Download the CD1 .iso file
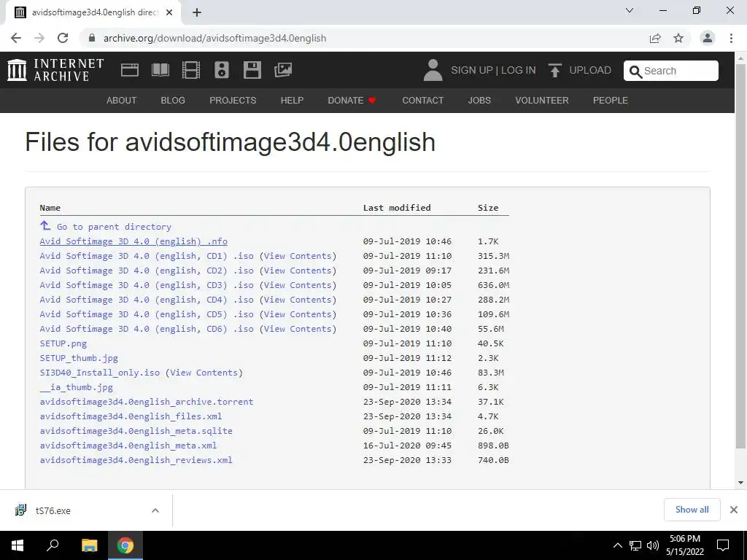The height and width of the screenshot is (560, 747). pyautogui.click(x=147, y=256)
